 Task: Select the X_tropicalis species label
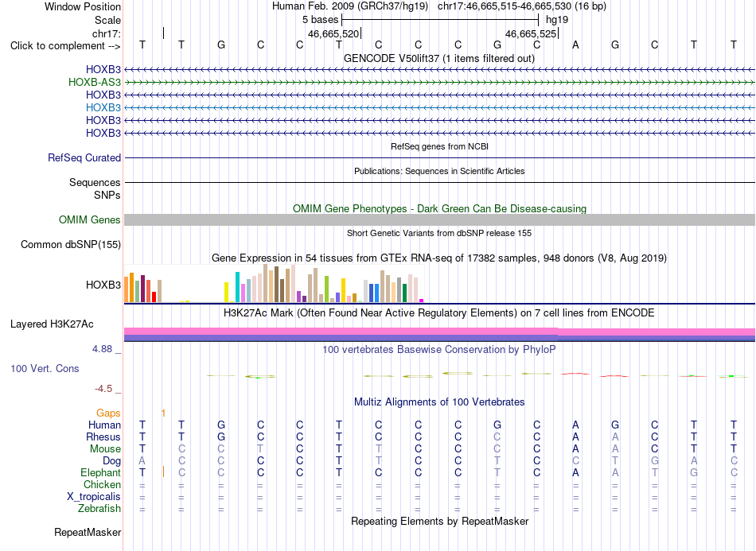tap(94, 497)
